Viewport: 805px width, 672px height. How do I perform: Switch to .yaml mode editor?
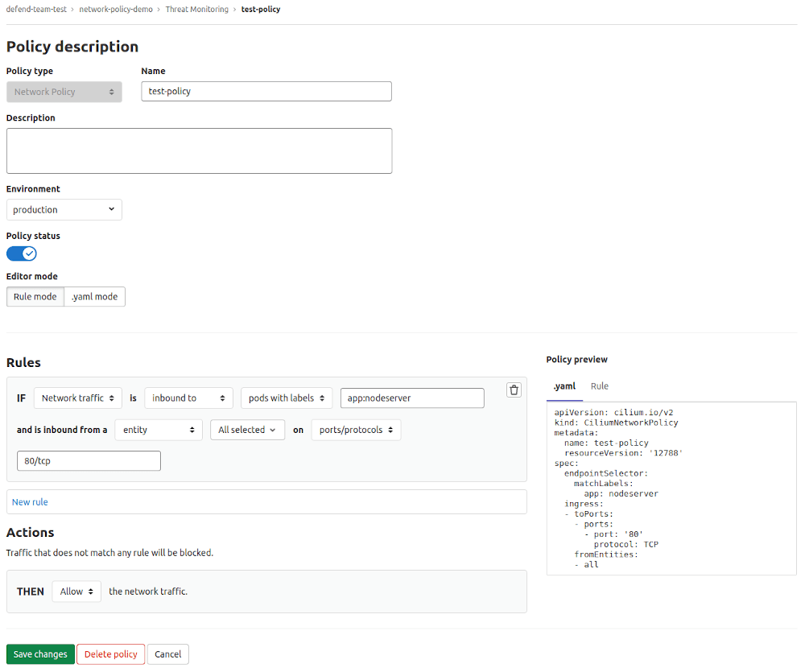94,296
